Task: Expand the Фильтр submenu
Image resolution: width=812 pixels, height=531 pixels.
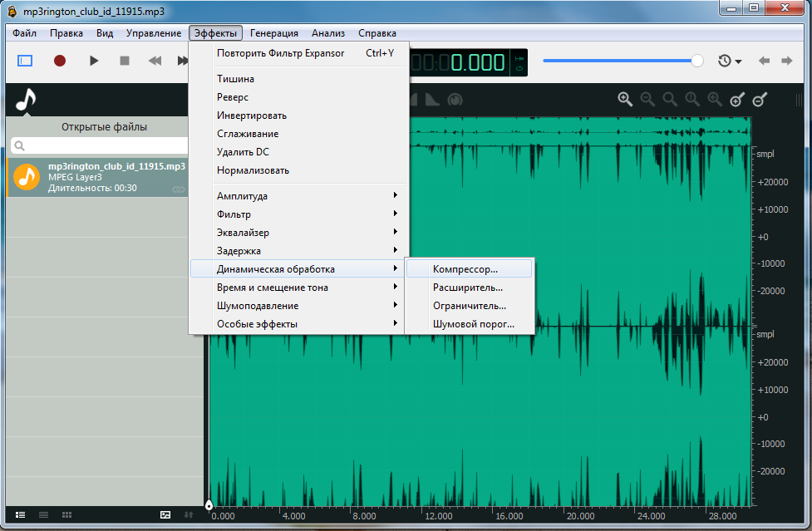Action: point(300,214)
